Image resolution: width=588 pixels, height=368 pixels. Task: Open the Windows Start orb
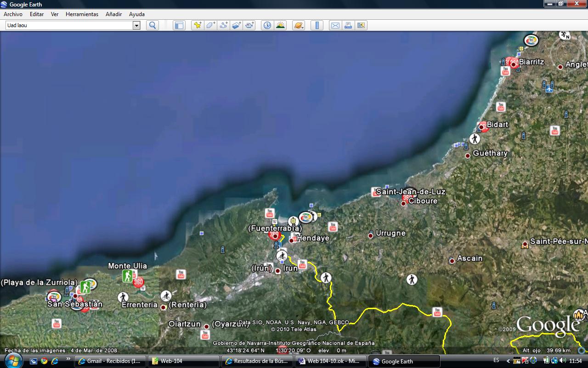click(x=12, y=360)
